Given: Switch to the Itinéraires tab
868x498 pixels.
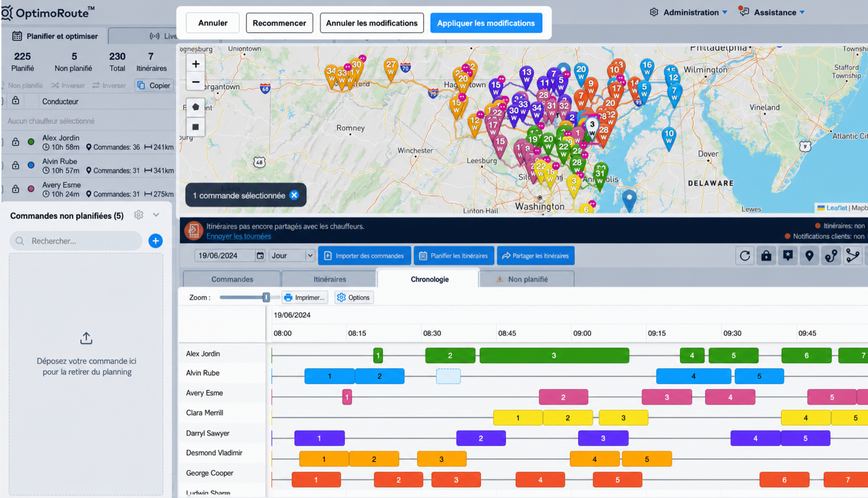Looking at the screenshot, I should pos(329,279).
